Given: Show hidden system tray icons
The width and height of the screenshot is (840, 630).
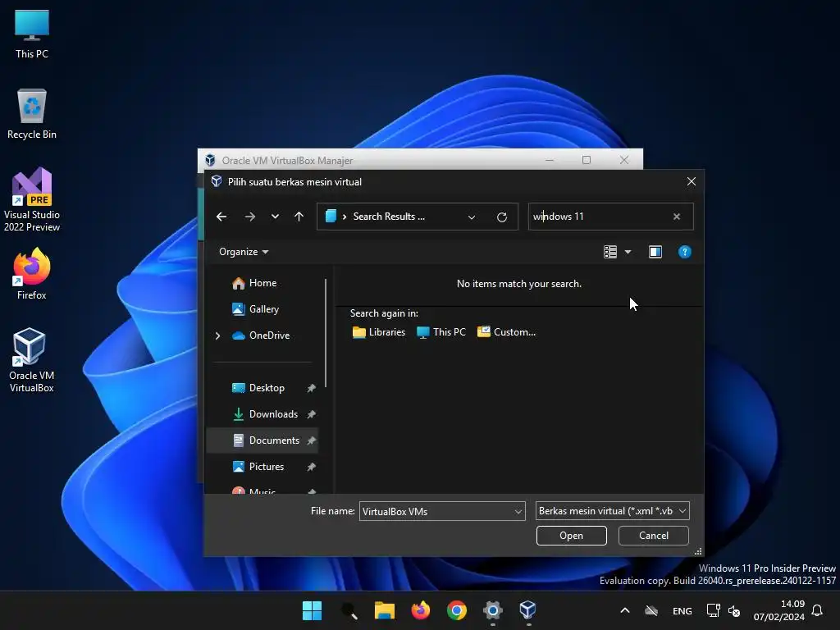Looking at the screenshot, I should [x=624, y=610].
